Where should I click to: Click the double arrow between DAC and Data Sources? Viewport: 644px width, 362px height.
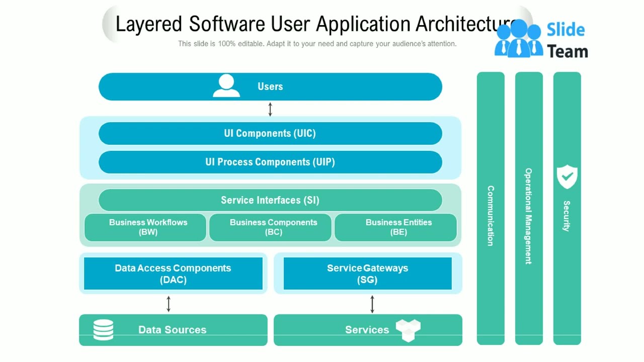[169, 304]
